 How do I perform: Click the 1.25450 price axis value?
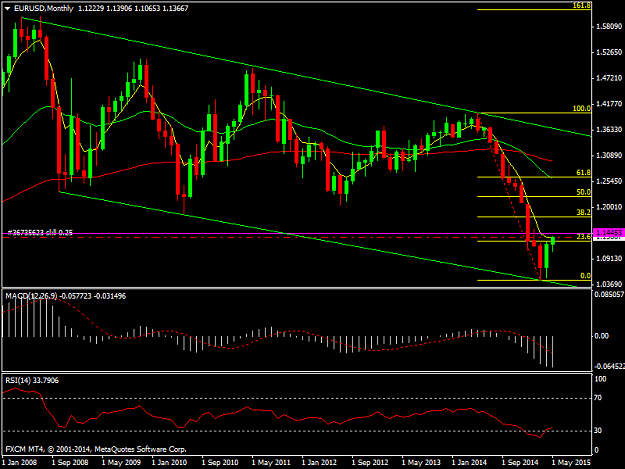coord(609,181)
